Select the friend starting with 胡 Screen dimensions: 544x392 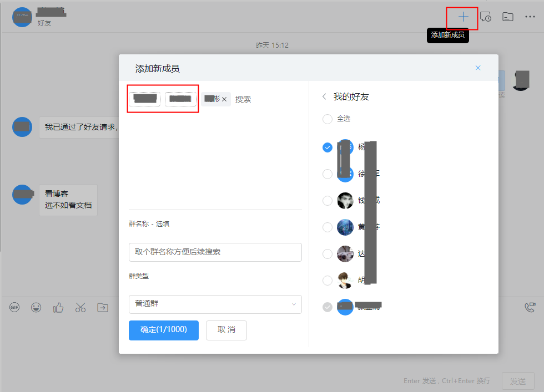point(327,280)
